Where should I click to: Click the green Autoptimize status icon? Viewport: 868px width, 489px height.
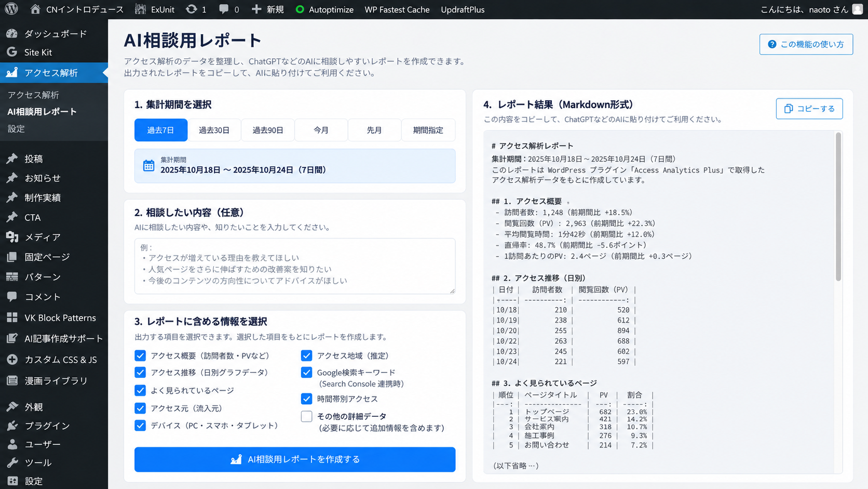[x=300, y=9]
